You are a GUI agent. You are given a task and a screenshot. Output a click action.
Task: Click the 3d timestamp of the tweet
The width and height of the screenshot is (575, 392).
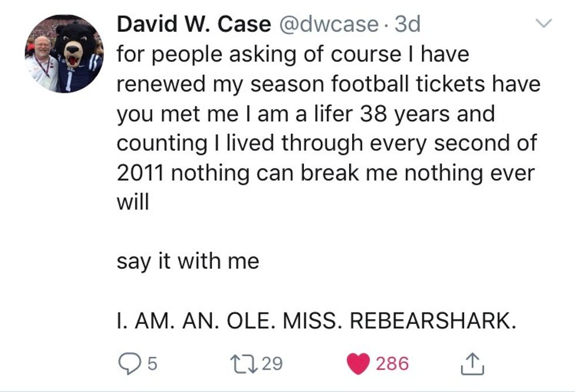click(408, 24)
